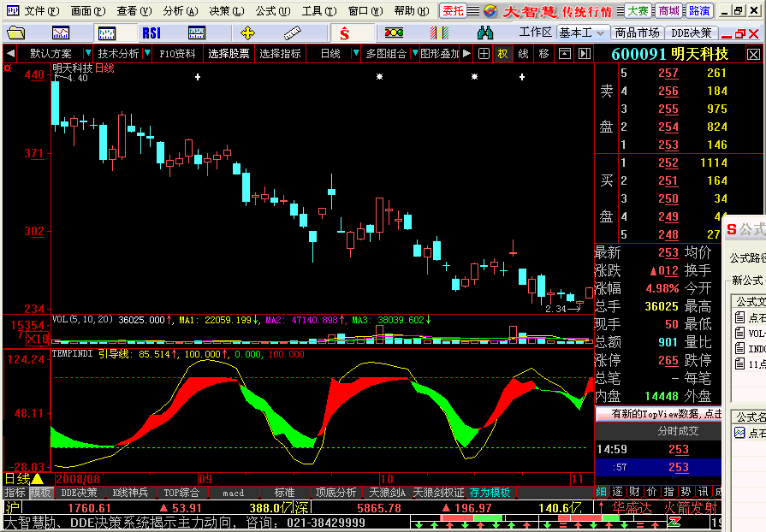Click the blue data grid toolbar icon

click(x=196, y=33)
